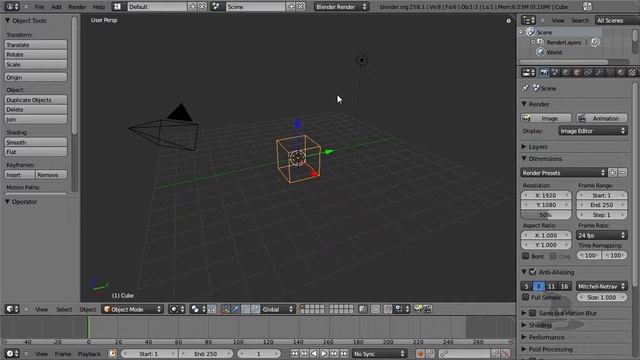Open the Add menu in top bar
Screen dimensions: 640x360
(x=56, y=7)
